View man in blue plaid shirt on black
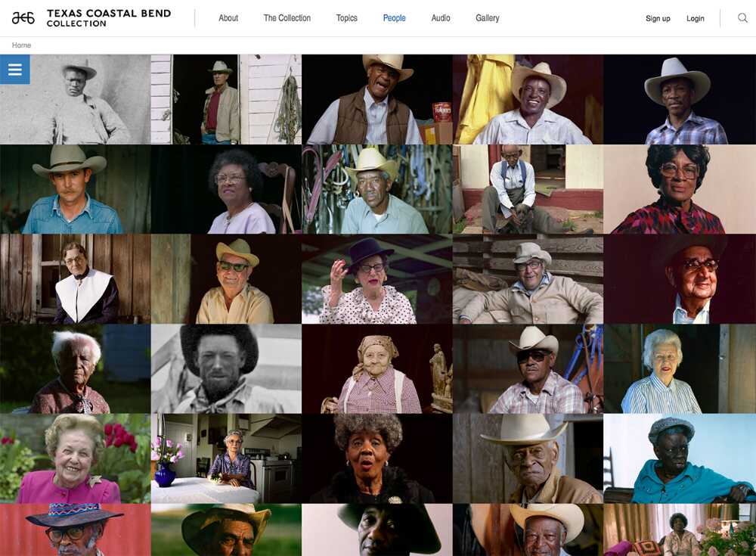 pyautogui.click(x=680, y=99)
